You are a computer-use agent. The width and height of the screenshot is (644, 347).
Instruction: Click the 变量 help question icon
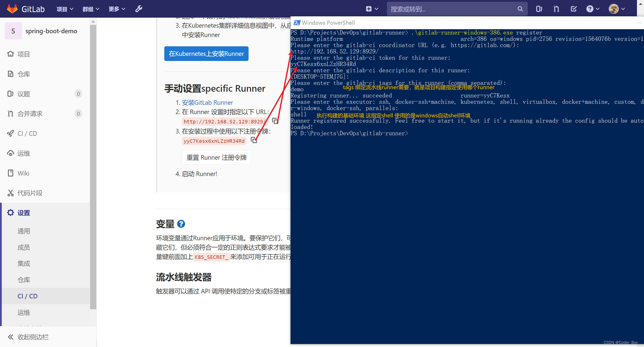181,224
